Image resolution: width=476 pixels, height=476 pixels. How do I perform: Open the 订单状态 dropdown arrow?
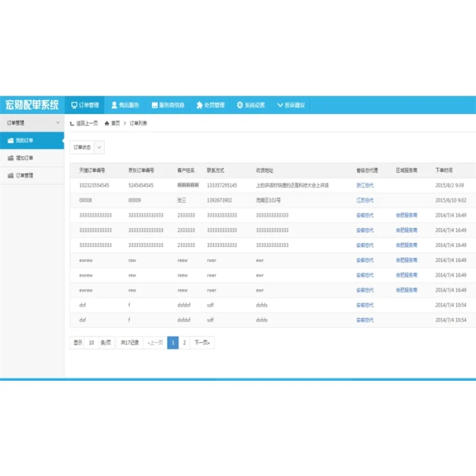tap(99, 147)
